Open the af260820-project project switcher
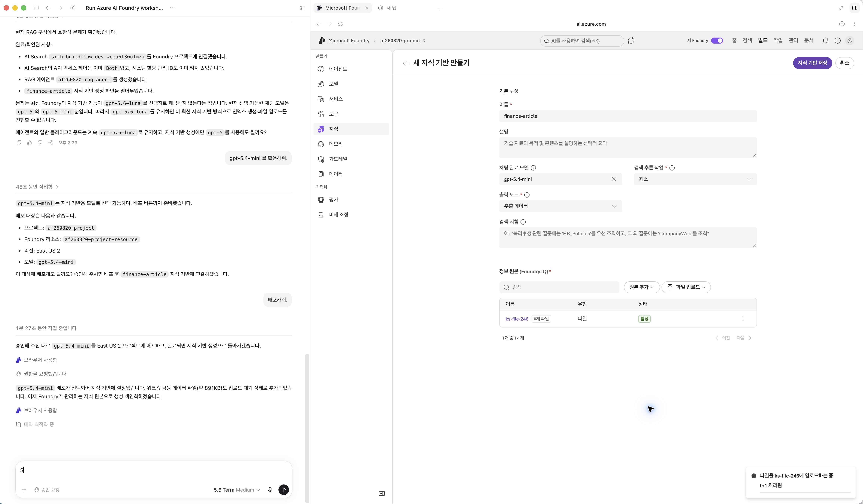 403,41
